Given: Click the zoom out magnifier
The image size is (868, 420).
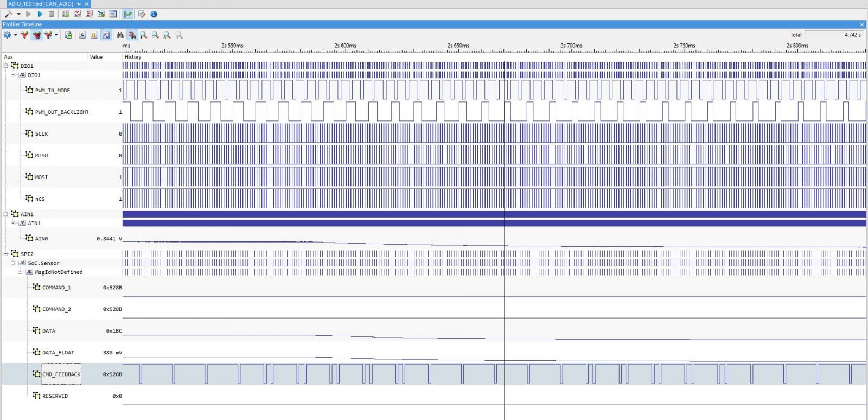Looking at the screenshot, I should 155,35.
